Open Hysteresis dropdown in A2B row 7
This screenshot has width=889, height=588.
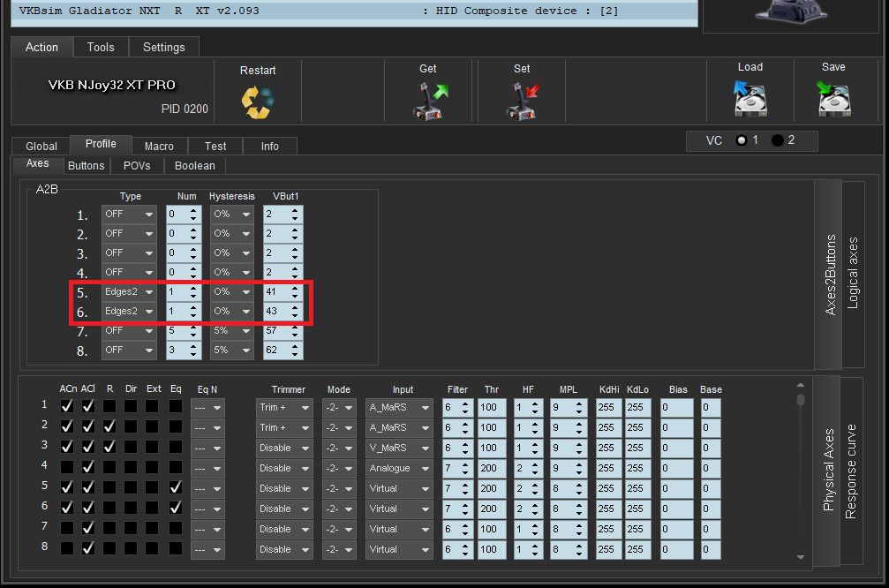pyautogui.click(x=231, y=330)
